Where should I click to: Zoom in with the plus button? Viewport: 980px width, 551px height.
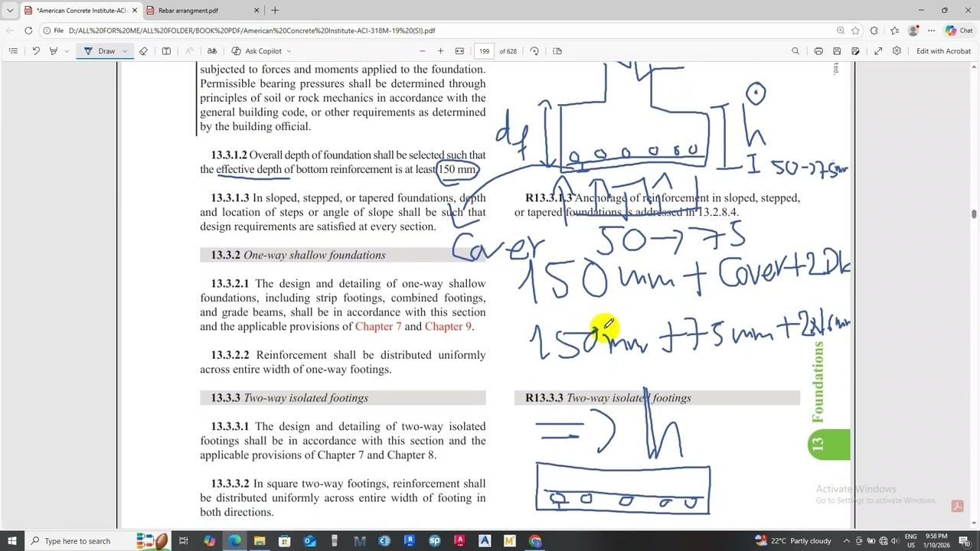point(440,51)
